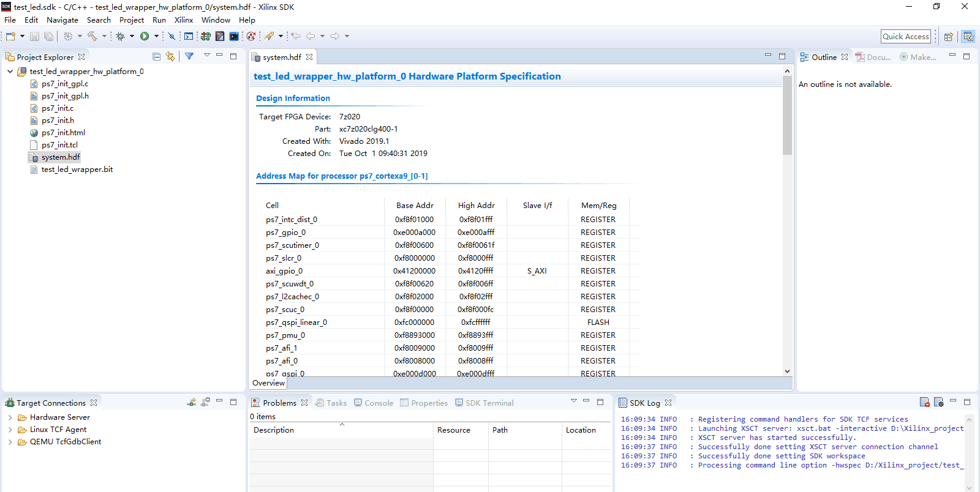980x492 pixels.
Task: Open the Debug dropdown arrow
Action: pyautogui.click(x=132, y=36)
